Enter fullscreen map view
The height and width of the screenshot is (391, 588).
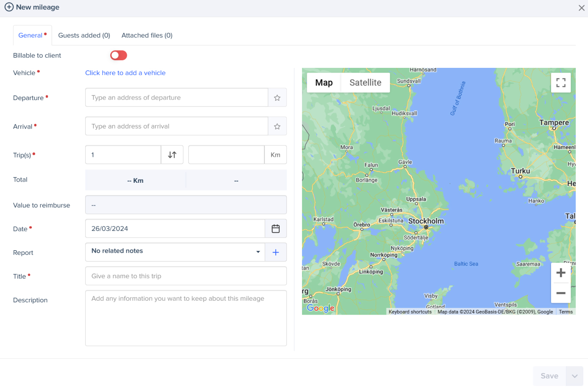click(x=560, y=83)
